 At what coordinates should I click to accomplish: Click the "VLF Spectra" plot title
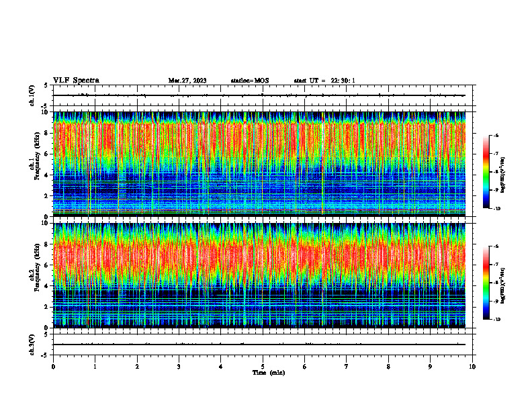point(76,81)
